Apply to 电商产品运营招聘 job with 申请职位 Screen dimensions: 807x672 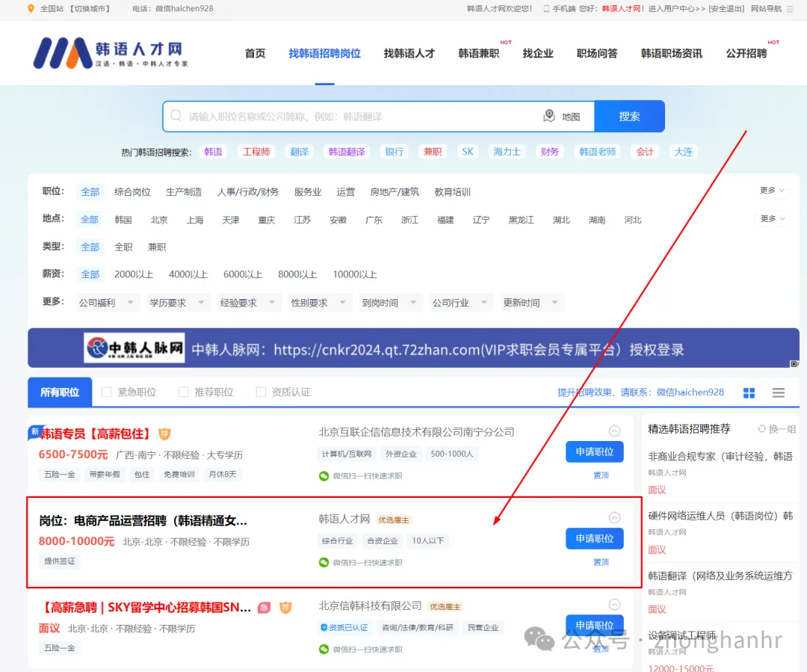(x=595, y=539)
